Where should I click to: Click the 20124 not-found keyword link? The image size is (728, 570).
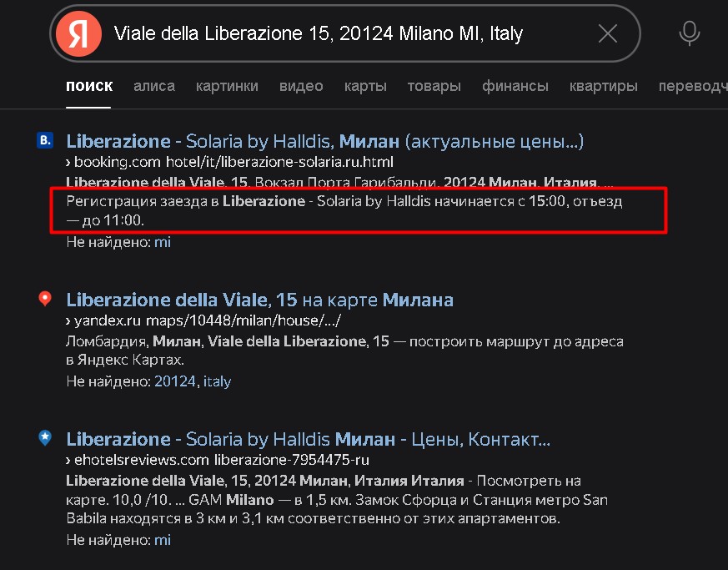pos(175,381)
